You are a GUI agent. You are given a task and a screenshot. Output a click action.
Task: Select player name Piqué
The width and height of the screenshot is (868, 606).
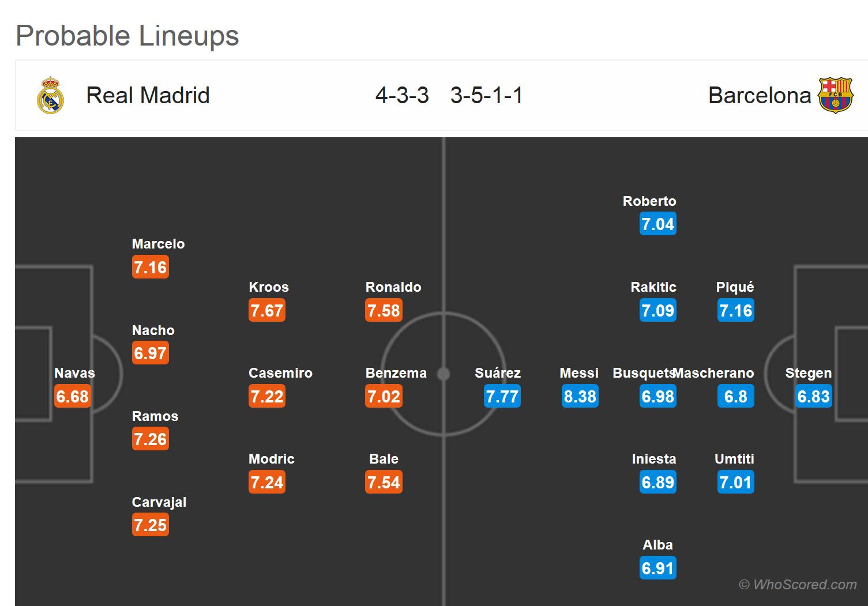pyautogui.click(x=735, y=287)
